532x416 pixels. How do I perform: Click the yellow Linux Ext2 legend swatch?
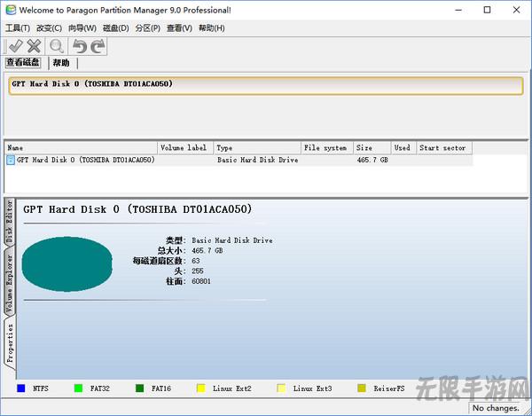(x=201, y=389)
